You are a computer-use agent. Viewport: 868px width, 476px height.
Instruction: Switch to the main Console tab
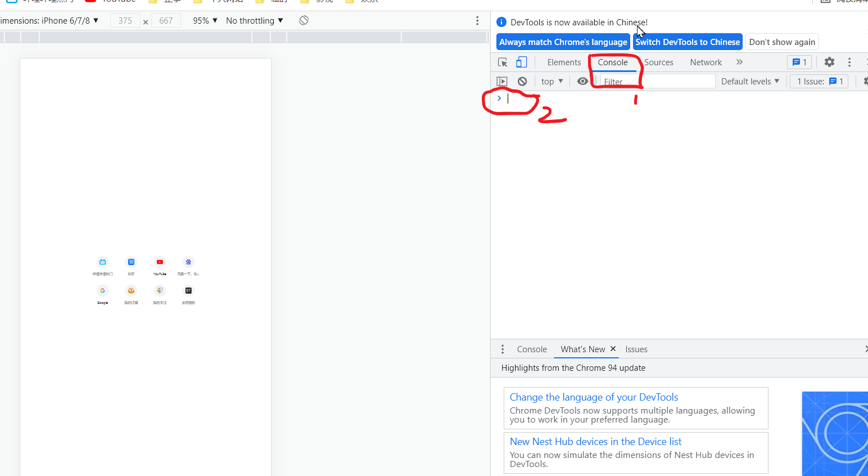613,62
